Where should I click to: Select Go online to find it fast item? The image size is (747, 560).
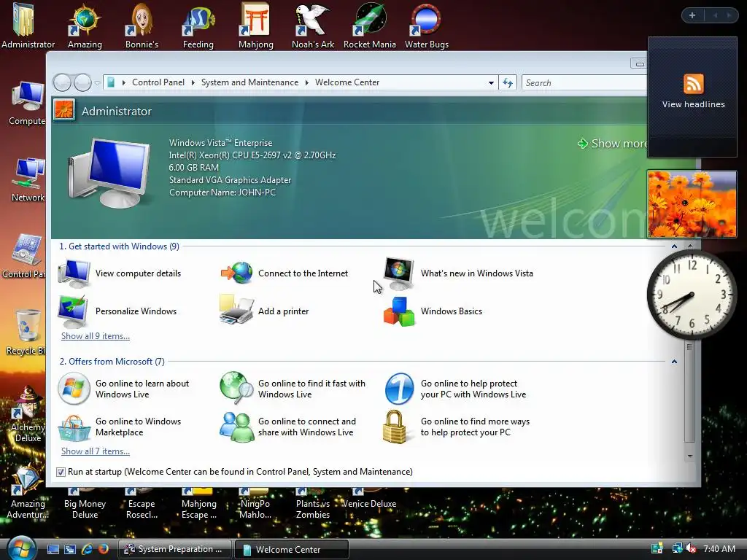point(293,389)
